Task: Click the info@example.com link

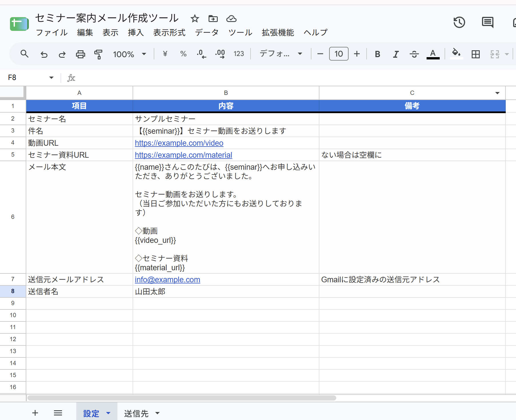Action: [167, 279]
